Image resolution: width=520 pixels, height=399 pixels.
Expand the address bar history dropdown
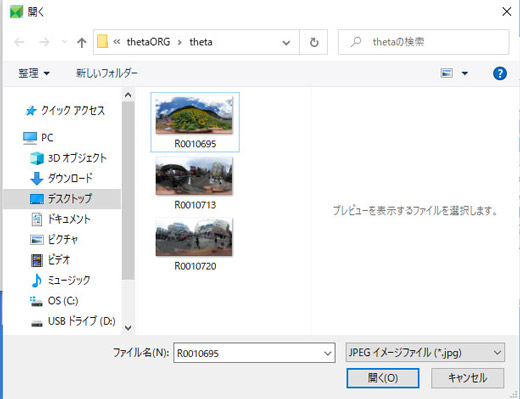(x=286, y=42)
